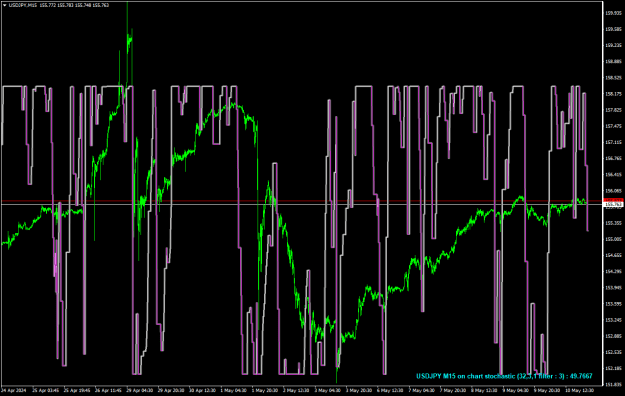Click the 155.005 price axis label
Screen dimensions: 625x396
[x=613, y=239]
